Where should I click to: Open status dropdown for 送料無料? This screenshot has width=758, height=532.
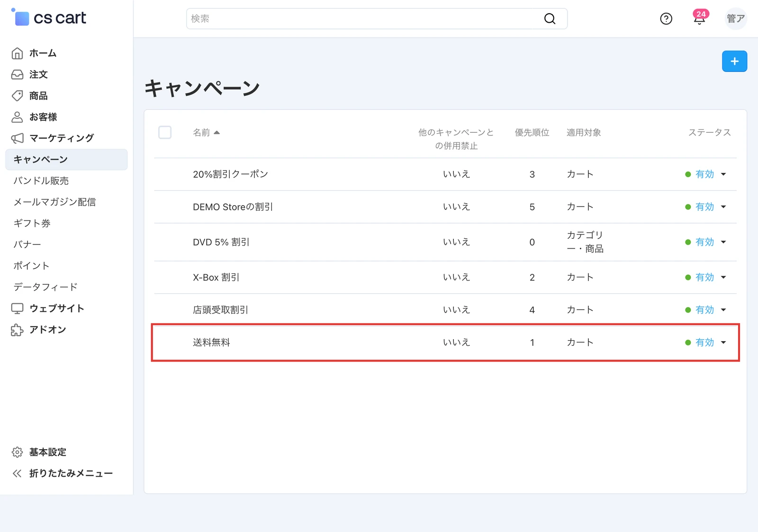(706, 343)
